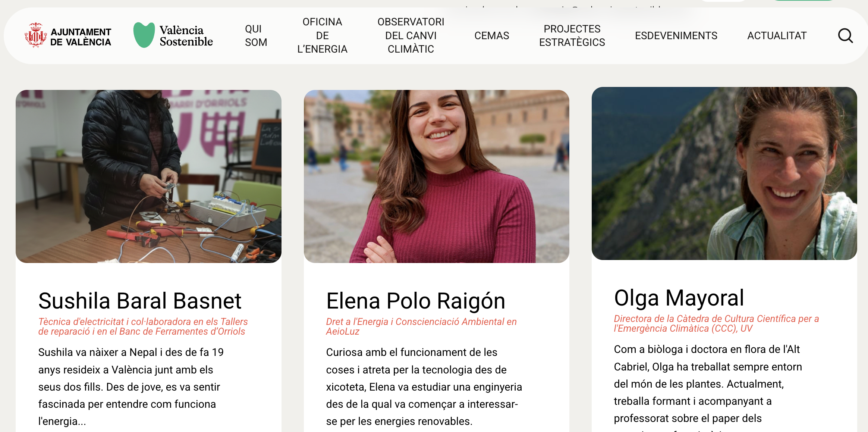Click Olga Mayoral's portrait image
The image size is (868, 432).
tap(724, 173)
